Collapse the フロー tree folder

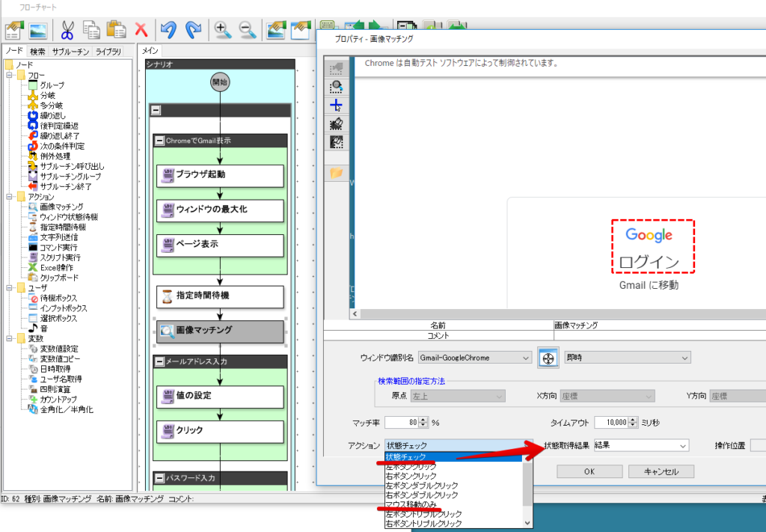pyautogui.click(x=9, y=76)
